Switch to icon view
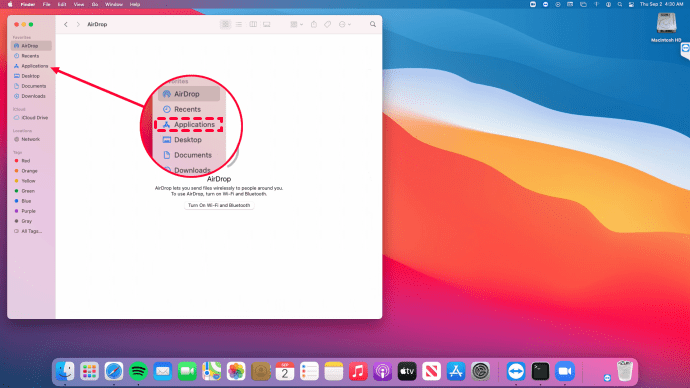This screenshot has height=388, width=690. (x=225, y=25)
